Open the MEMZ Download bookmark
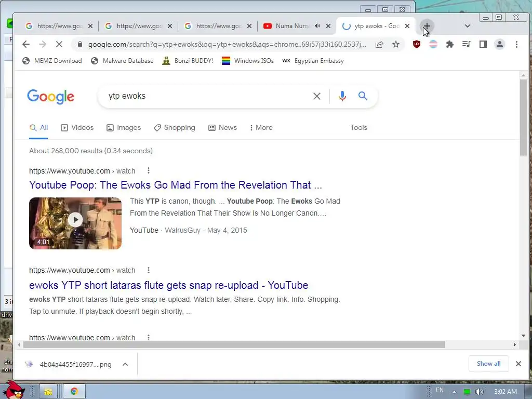Viewport: 532px width, 399px height. [52, 61]
